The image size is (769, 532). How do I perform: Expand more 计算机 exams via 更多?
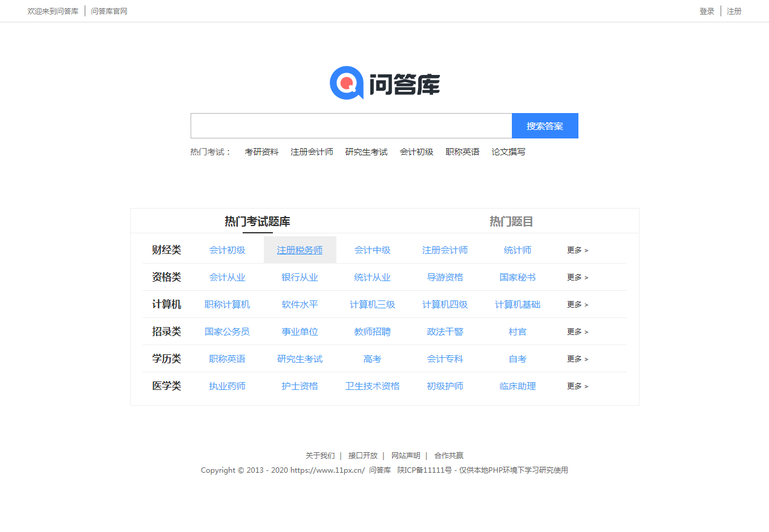click(577, 304)
